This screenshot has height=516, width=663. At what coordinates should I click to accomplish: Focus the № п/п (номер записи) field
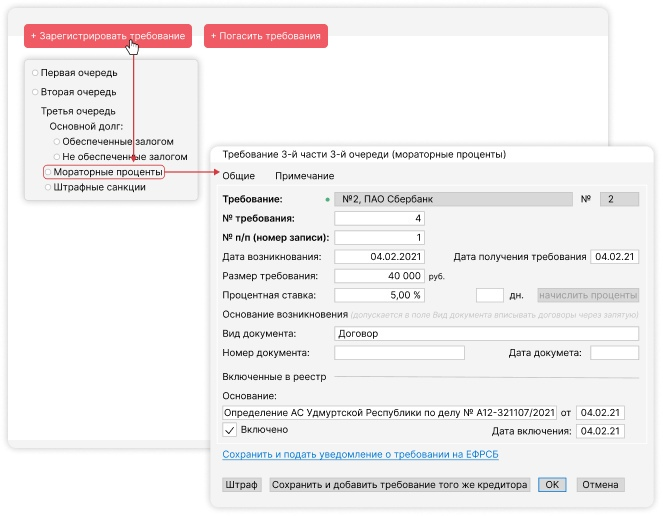379,238
